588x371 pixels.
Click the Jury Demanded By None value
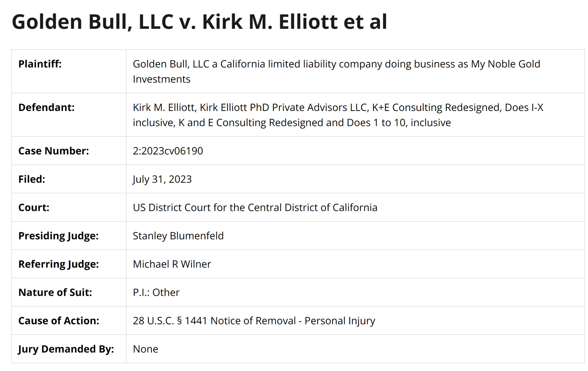pyautogui.click(x=145, y=349)
